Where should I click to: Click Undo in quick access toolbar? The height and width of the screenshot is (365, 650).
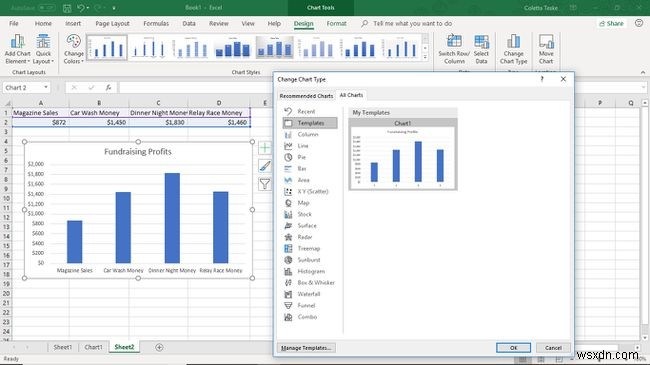click(81, 8)
